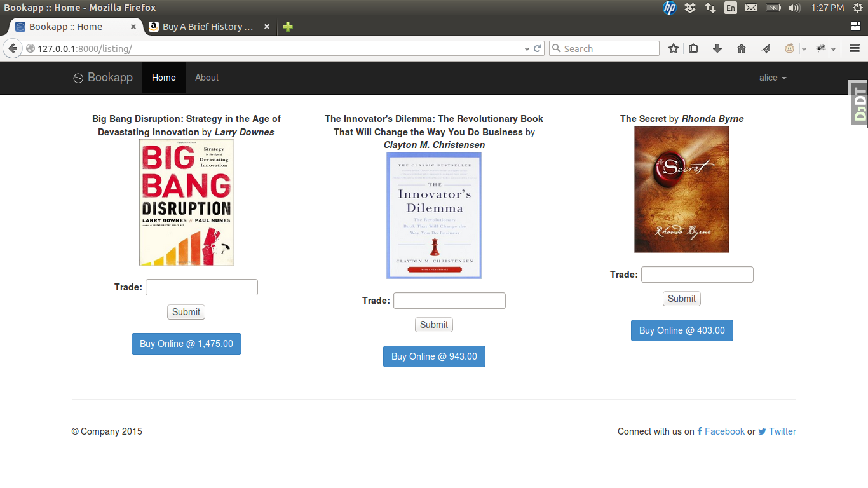The width and height of the screenshot is (868, 488).
Task: Click the search magnifier icon
Action: click(556, 48)
